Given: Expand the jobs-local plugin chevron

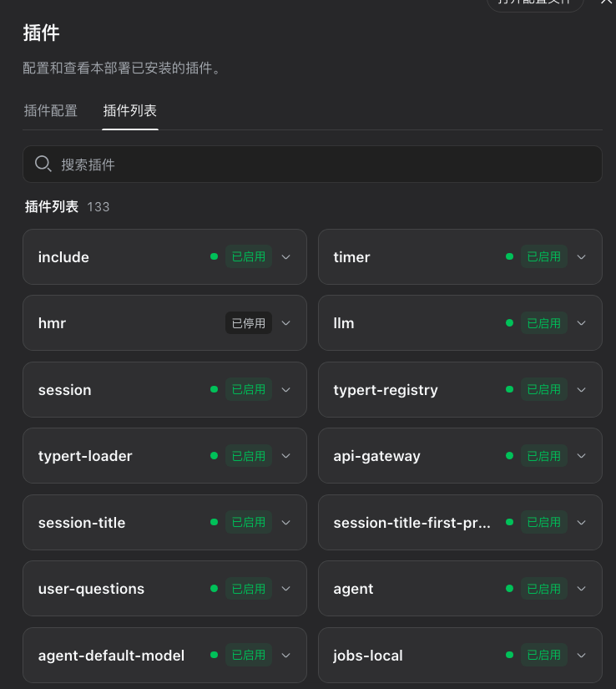Looking at the screenshot, I should (581, 655).
